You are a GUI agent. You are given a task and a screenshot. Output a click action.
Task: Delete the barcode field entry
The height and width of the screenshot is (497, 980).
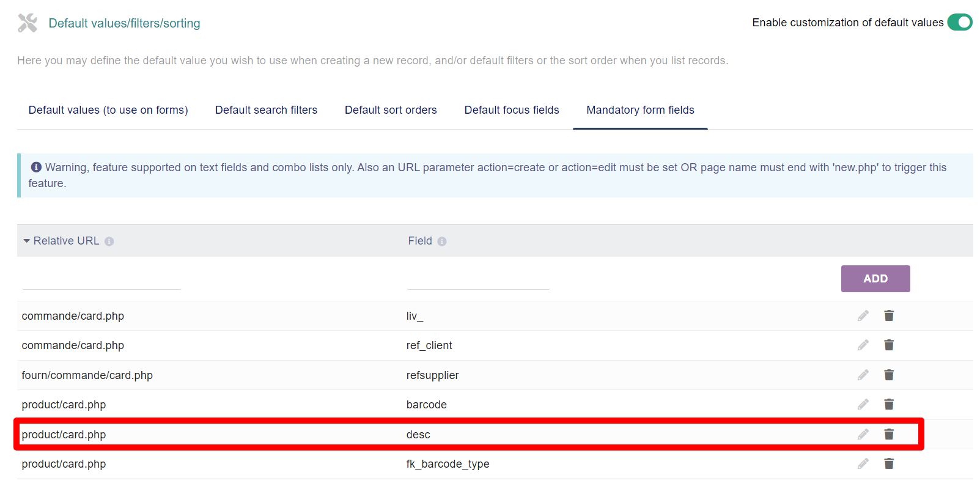889,405
